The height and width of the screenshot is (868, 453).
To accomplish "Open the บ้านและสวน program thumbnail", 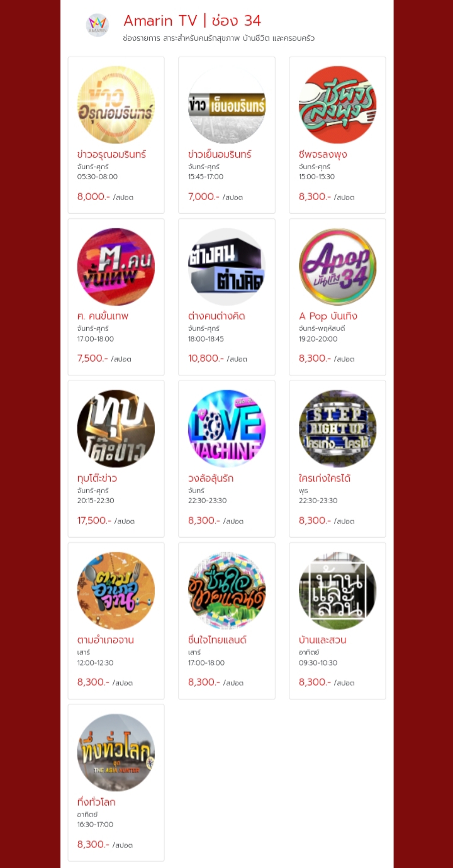I will pyautogui.click(x=337, y=591).
